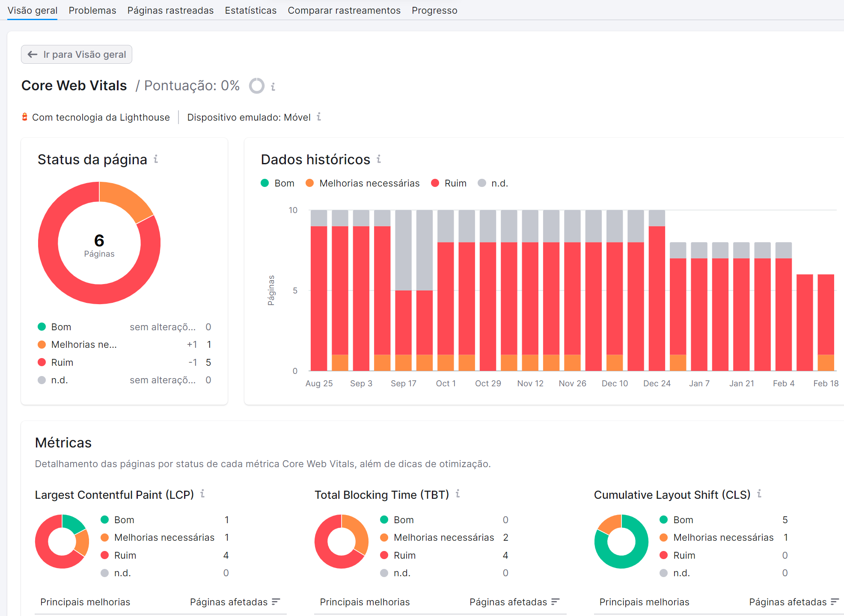The height and width of the screenshot is (616, 844).
Task: Click the Ir para Visão geral button
Action: coord(77,54)
